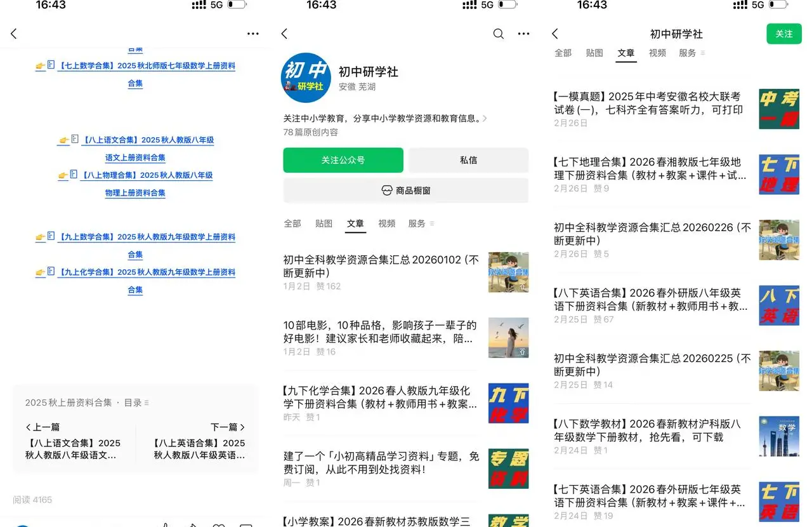Open the 数学 textbook cover thumbnail
The height and width of the screenshot is (527, 812).
point(779,436)
